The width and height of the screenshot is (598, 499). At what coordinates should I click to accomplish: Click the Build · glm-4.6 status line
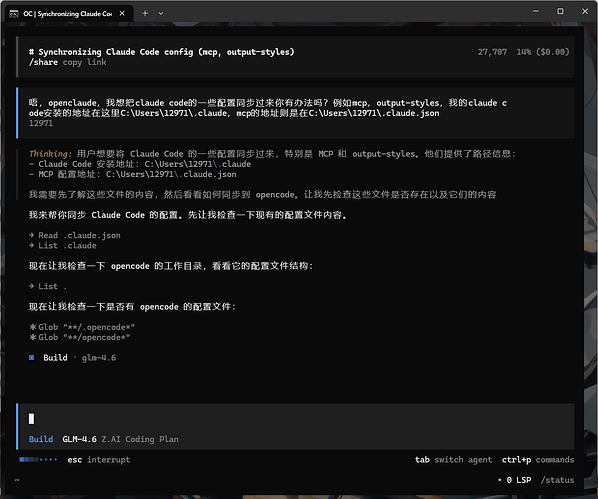tap(72, 358)
